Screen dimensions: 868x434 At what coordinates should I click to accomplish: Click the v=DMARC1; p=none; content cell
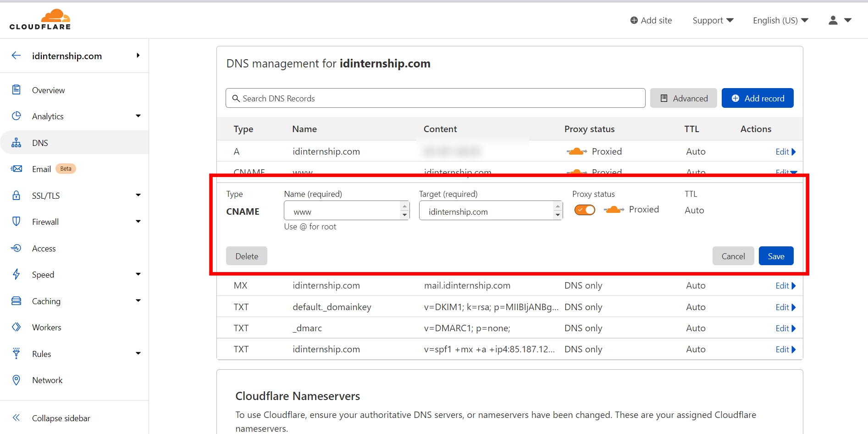[x=467, y=328]
